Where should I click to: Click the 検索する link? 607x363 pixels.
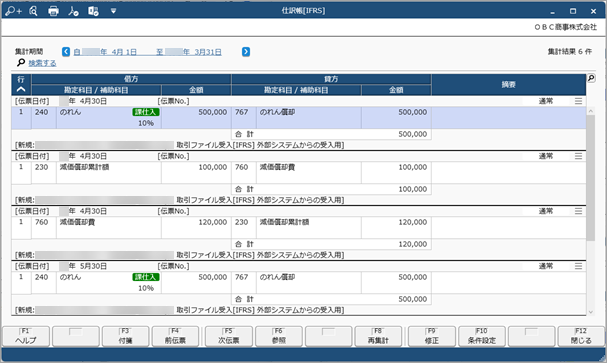pos(42,63)
